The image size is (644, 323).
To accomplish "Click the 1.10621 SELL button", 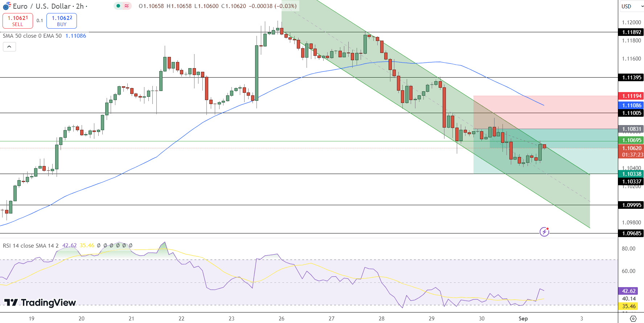I will 18,21.
